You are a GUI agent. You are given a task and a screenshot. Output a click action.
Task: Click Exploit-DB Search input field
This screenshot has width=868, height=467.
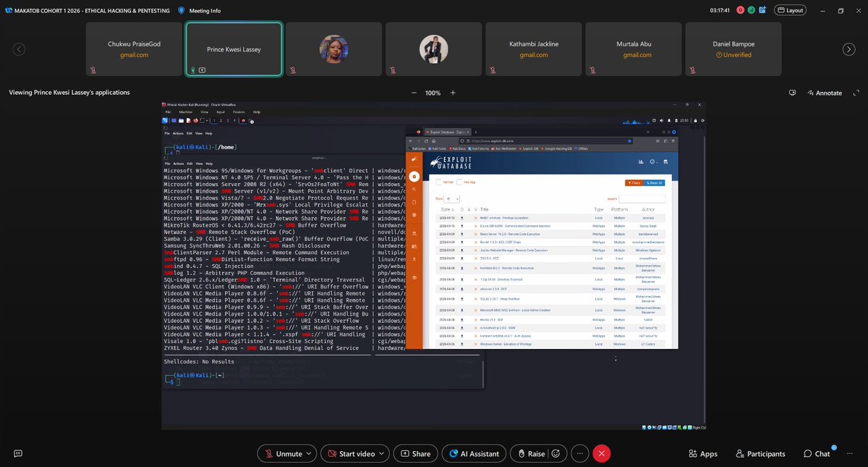(x=642, y=198)
